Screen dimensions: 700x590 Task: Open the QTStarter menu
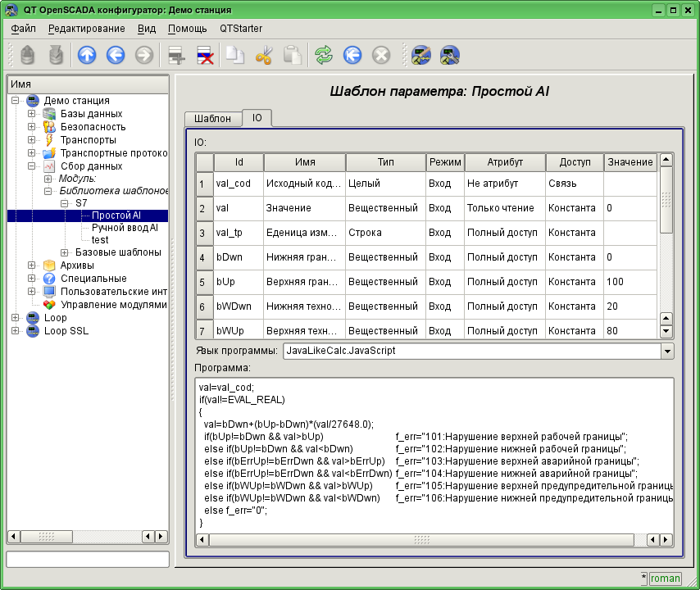(241, 29)
